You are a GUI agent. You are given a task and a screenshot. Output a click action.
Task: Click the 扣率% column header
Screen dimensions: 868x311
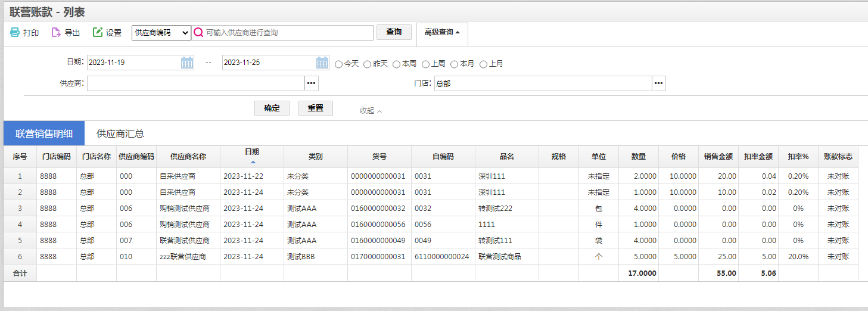tap(798, 157)
